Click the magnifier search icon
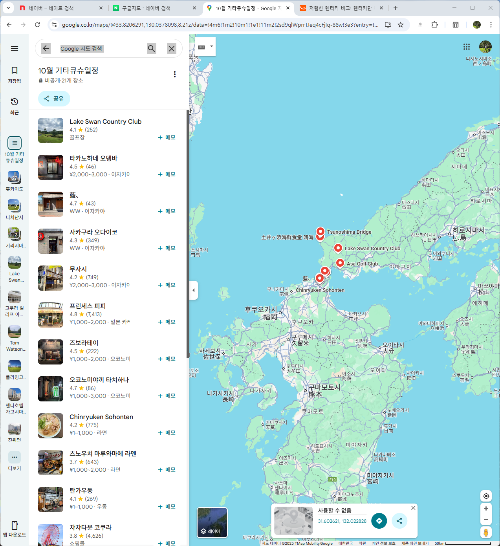This screenshot has width=500, height=546. (x=151, y=48)
